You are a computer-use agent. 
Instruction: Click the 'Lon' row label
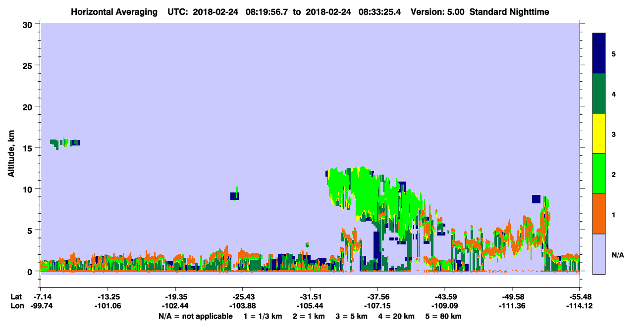pyautogui.click(x=16, y=306)
